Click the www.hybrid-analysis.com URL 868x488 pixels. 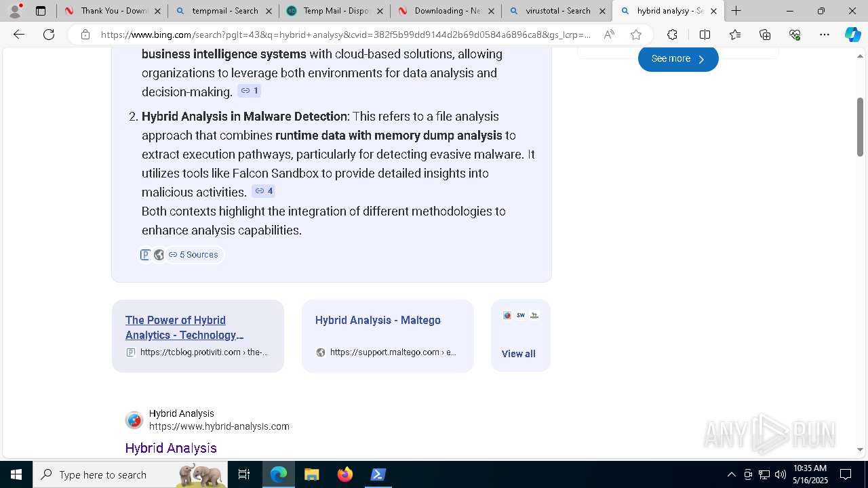point(219,426)
